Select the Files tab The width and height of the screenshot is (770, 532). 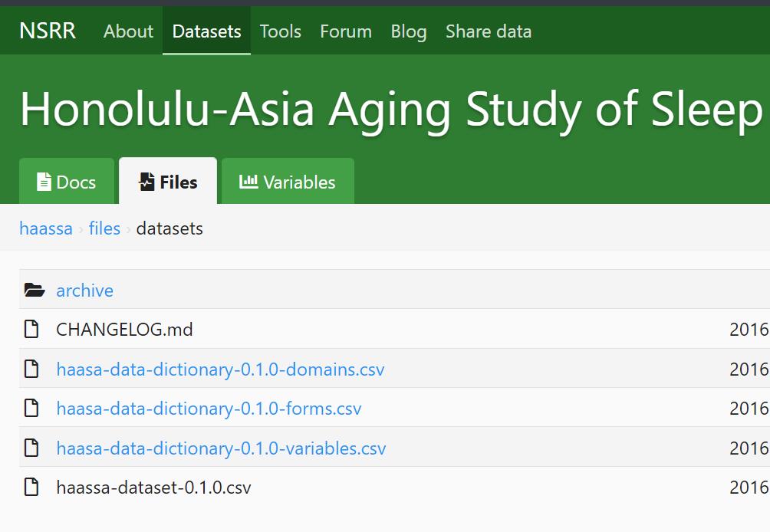coord(168,182)
